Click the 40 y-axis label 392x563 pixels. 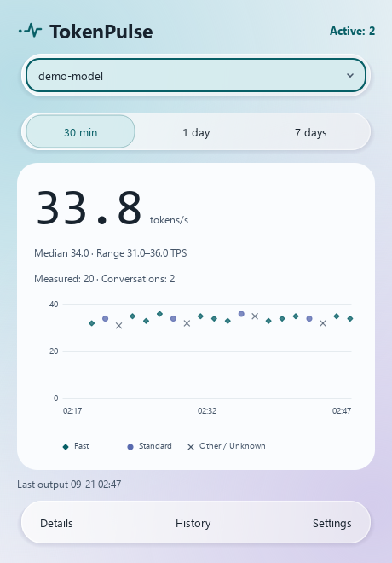[54, 305]
